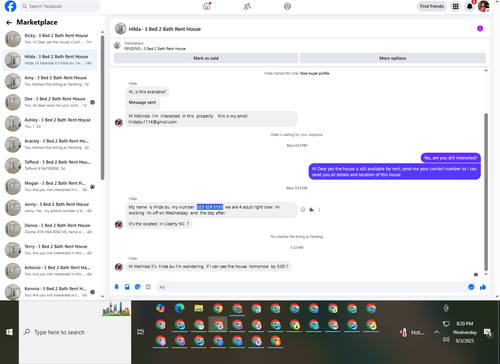The image size is (500, 364).
Task: Click the voice clip microphone icon
Action: 117,287
